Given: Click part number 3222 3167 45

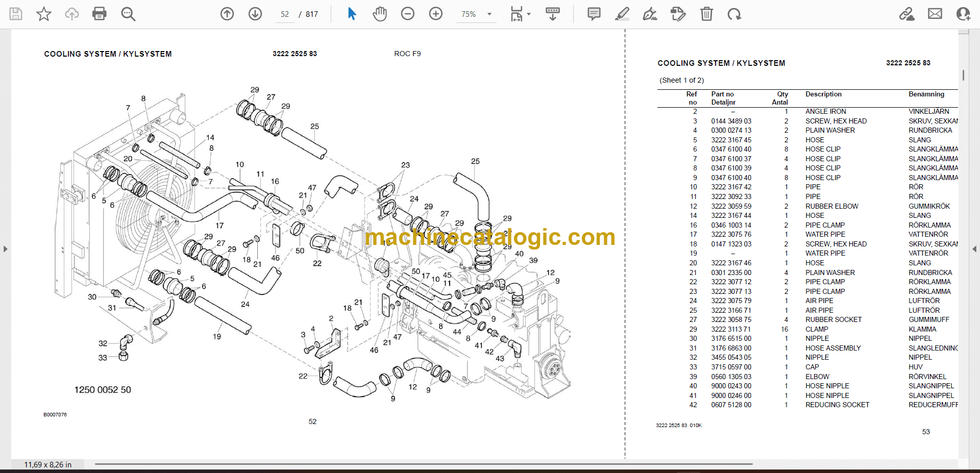Looking at the screenshot, I should coord(731,140).
